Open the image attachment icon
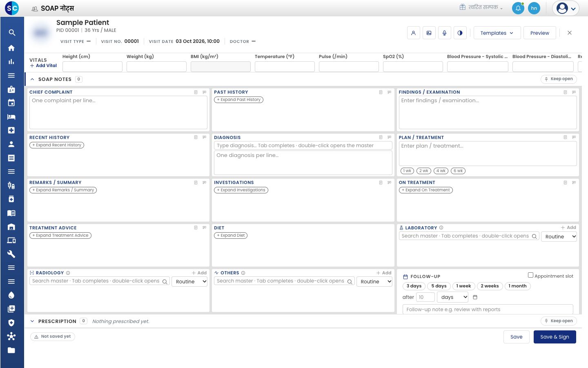This screenshot has height=368, width=588. pyautogui.click(x=429, y=33)
